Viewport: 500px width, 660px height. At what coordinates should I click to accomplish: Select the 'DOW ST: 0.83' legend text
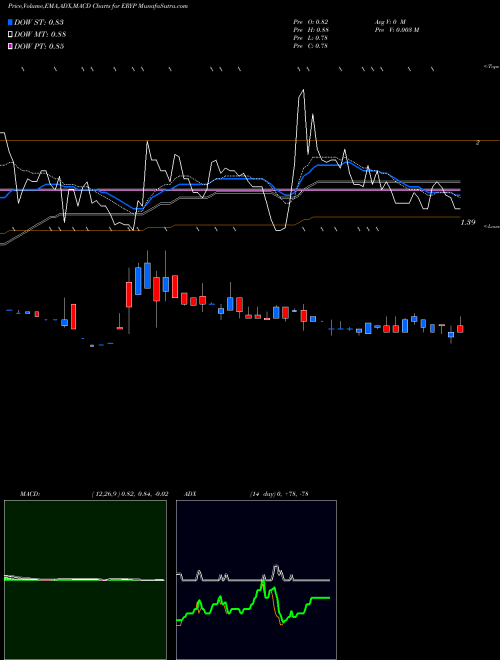point(39,22)
